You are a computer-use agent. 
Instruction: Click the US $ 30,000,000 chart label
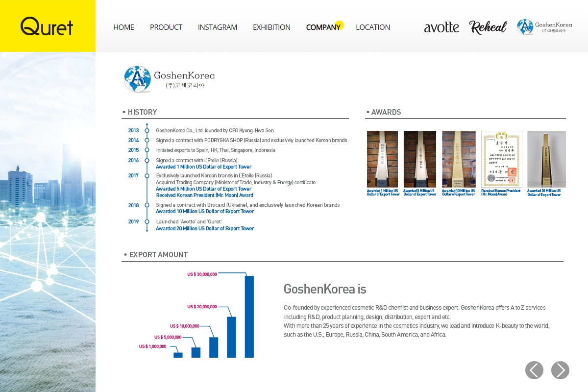point(202,274)
